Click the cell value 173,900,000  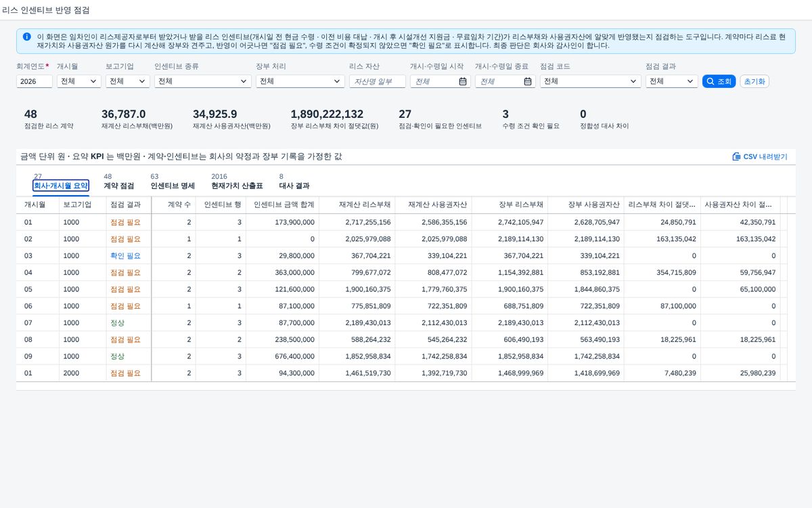pos(294,222)
